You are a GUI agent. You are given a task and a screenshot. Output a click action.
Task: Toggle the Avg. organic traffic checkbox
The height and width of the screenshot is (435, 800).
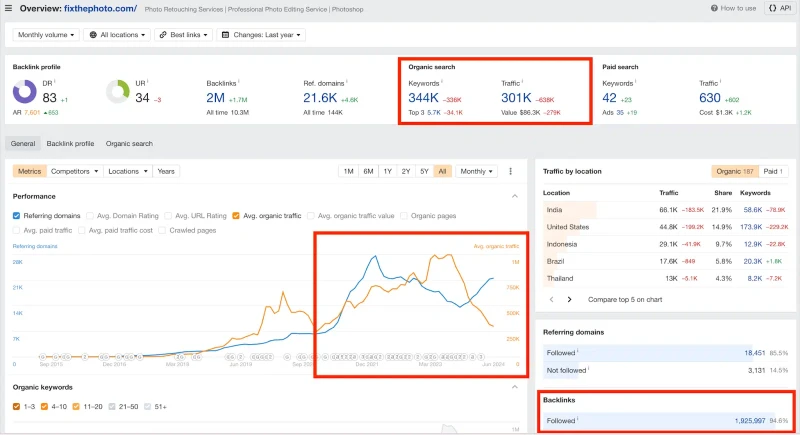[x=236, y=216]
